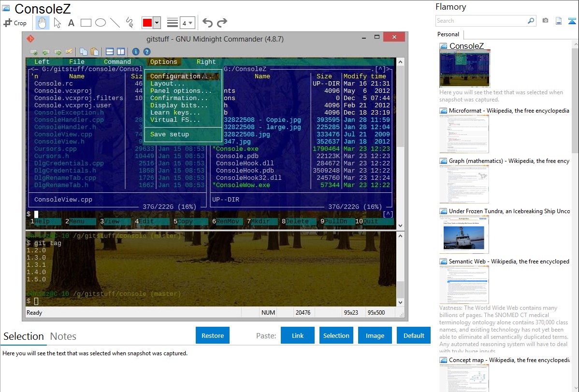579x392 pixels.
Task: Open the line width dropdown showing 4
Action: [187, 23]
